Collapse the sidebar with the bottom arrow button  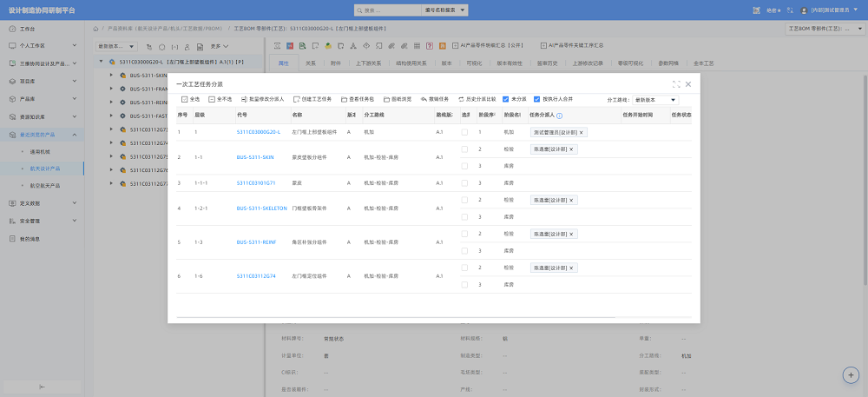point(42,387)
